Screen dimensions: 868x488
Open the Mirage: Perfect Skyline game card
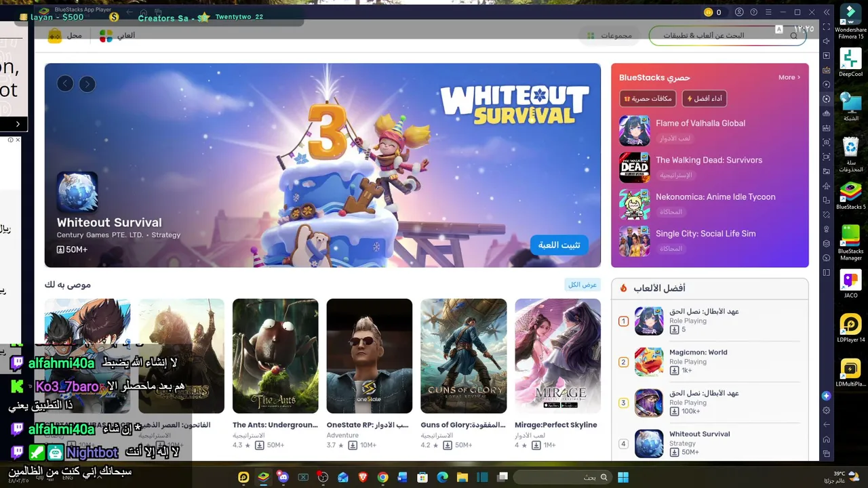pos(557,374)
